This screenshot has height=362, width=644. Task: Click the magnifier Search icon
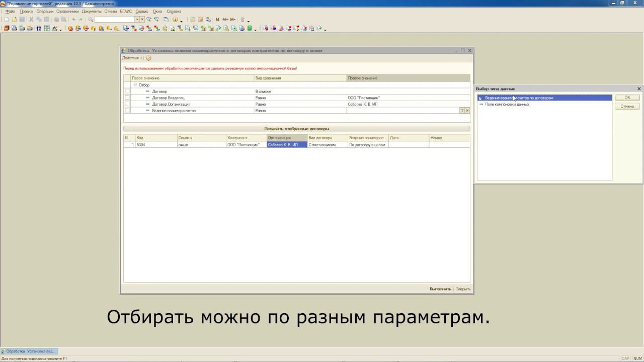click(x=91, y=20)
